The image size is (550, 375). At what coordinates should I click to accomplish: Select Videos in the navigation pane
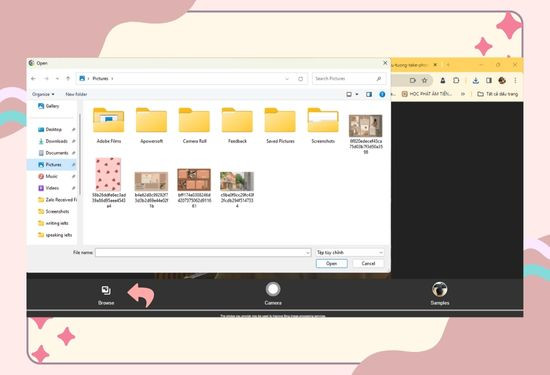[53, 188]
